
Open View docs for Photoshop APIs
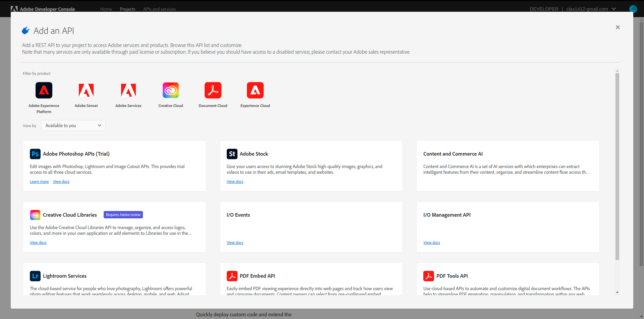click(x=61, y=181)
